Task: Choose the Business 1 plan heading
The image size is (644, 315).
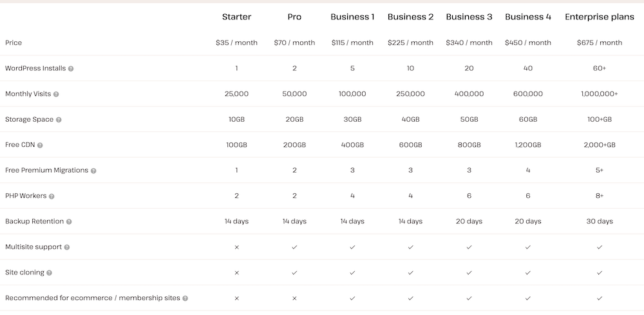Action: click(x=352, y=17)
